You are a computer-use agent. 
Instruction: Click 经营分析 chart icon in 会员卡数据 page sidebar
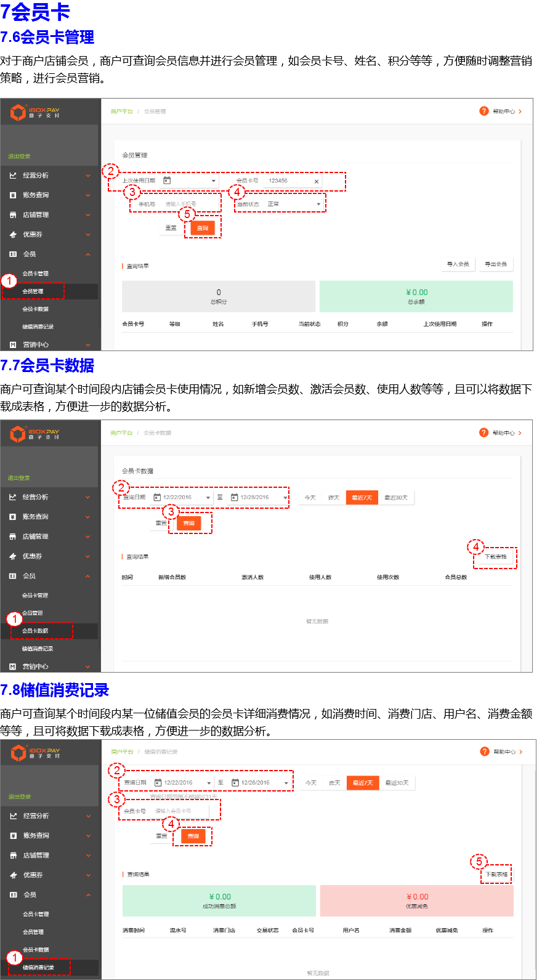pyautogui.click(x=13, y=497)
